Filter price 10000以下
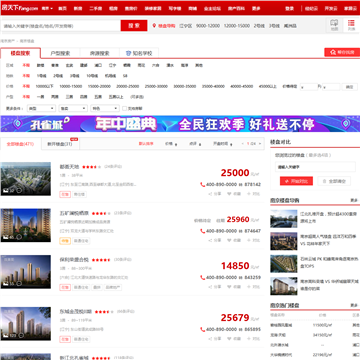This screenshot has height=360, width=360. (x=45, y=86)
